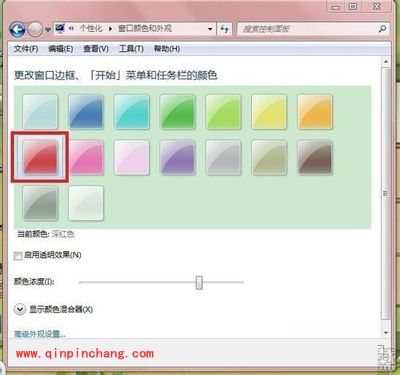Click the scrollbar down arrow
The height and width of the screenshot is (375, 400).
pyautogui.click(x=386, y=332)
